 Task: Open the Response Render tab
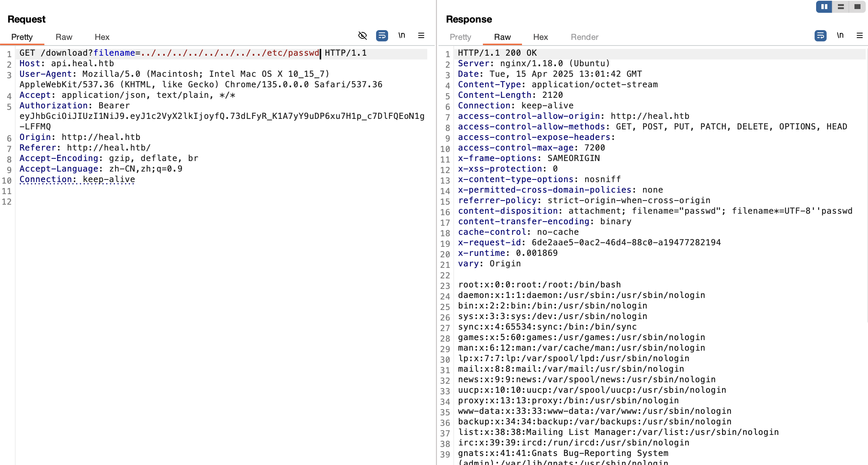584,37
